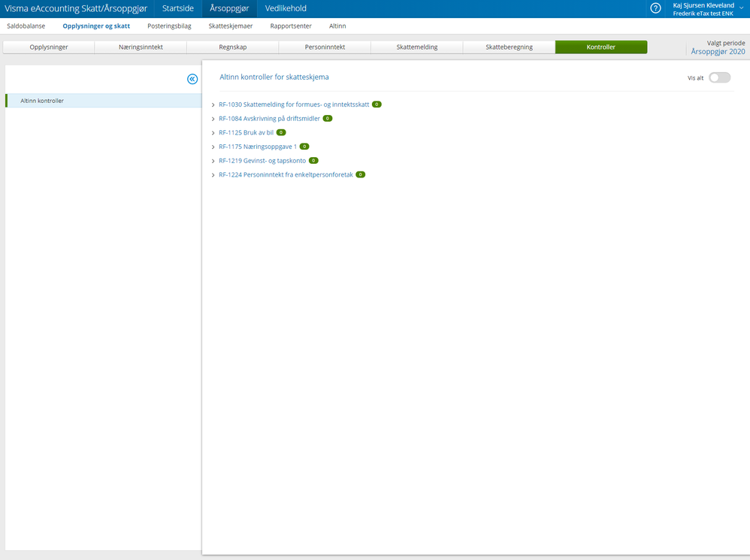Expand the RF-1030 Skattemelding chevron
The width and height of the screenshot is (750, 560).
coord(213,104)
